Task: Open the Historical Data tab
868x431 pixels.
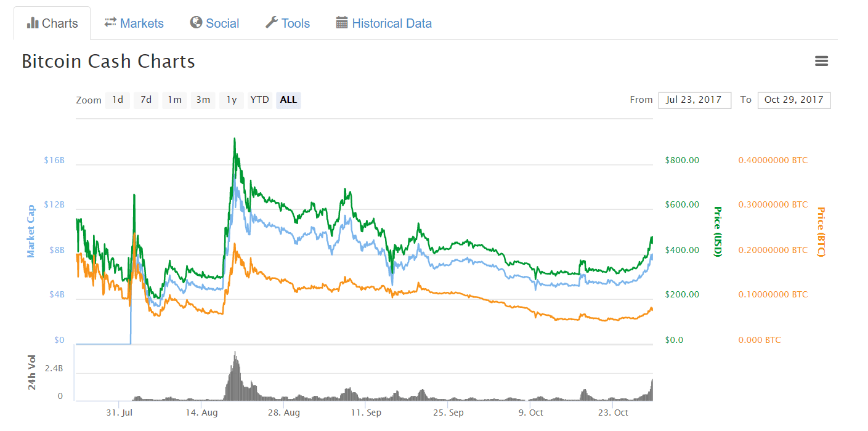Action: tap(391, 23)
